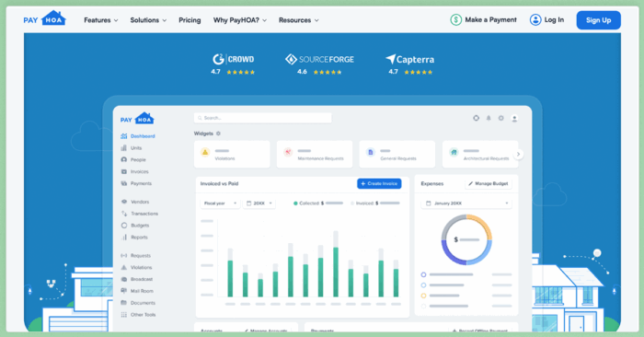Open the Features dropdown menu

[101, 20]
